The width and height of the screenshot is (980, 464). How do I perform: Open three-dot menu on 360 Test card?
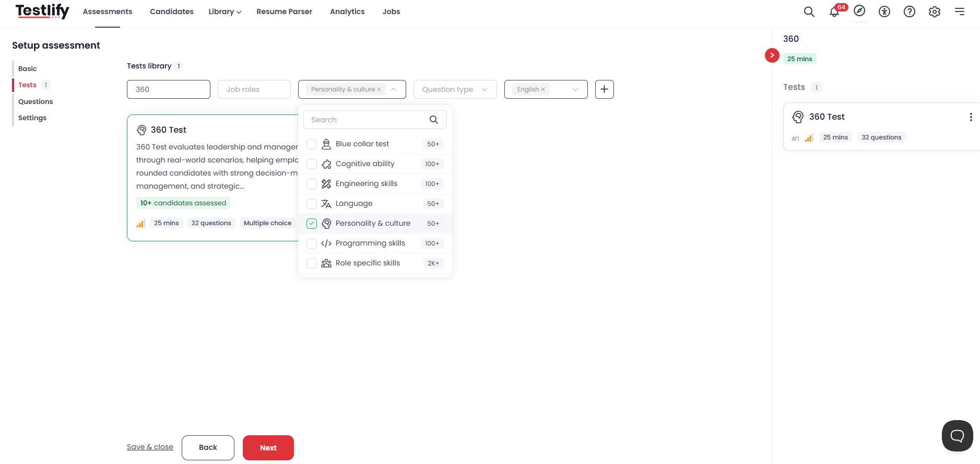pyautogui.click(x=971, y=117)
